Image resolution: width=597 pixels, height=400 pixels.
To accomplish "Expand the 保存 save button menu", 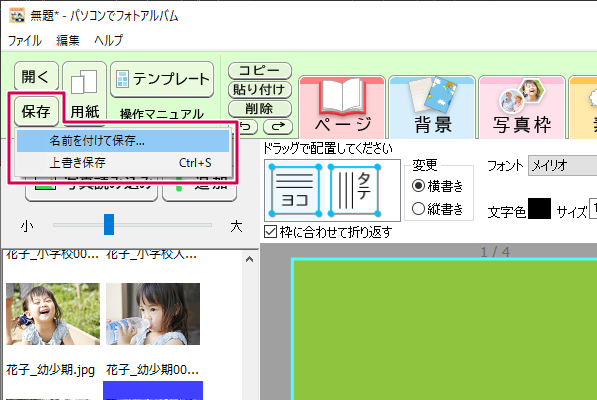I will [36, 111].
